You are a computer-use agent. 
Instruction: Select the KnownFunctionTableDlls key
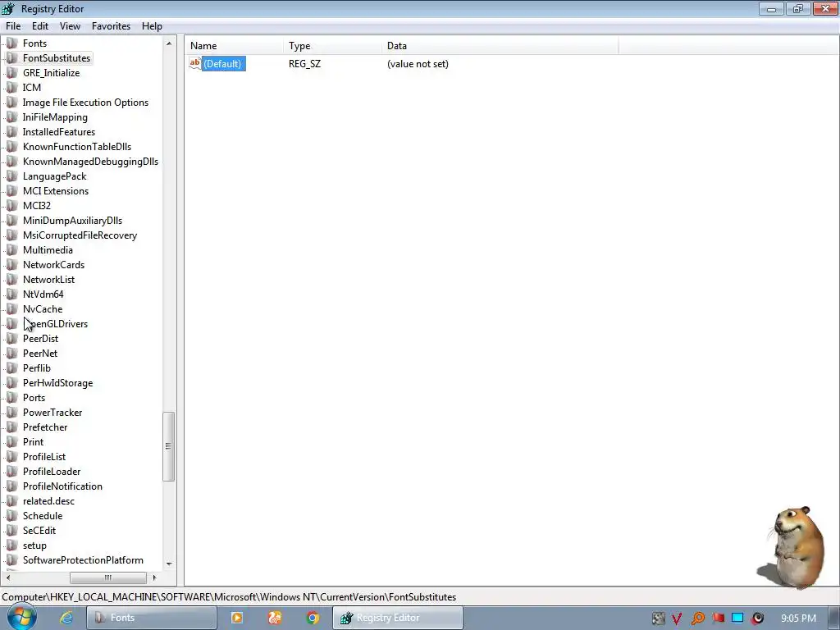pos(77,147)
